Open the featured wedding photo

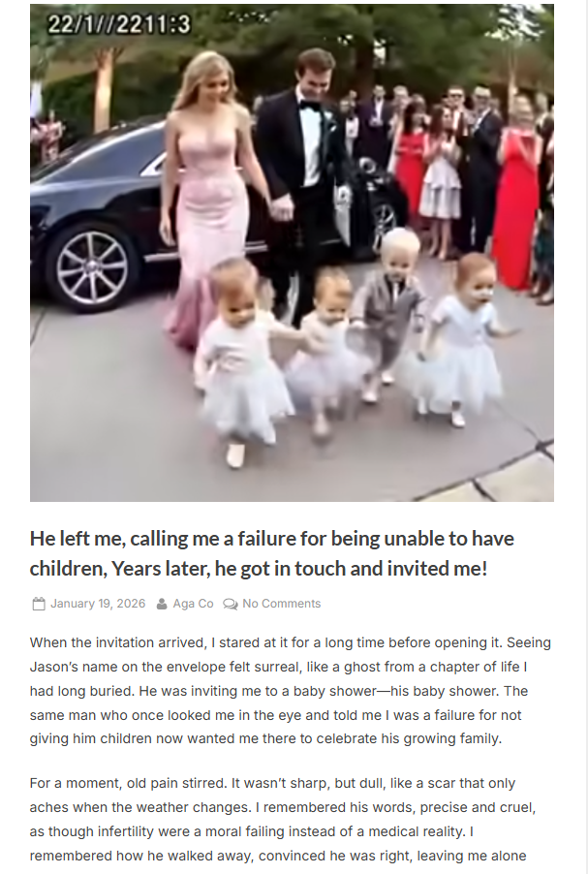[x=292, y=253]
